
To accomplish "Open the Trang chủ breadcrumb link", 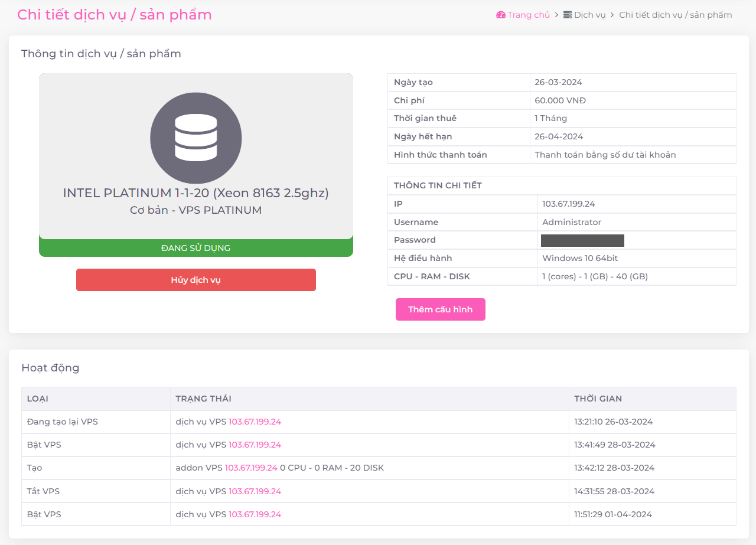I will pos(528,15).
